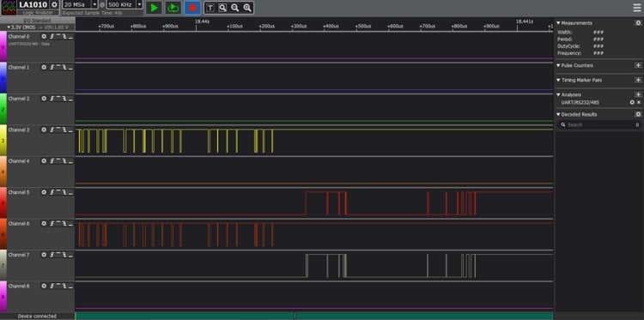Set low level trigger on Channel 3
The image size is (644, 320).
click(x=70, y=130)
